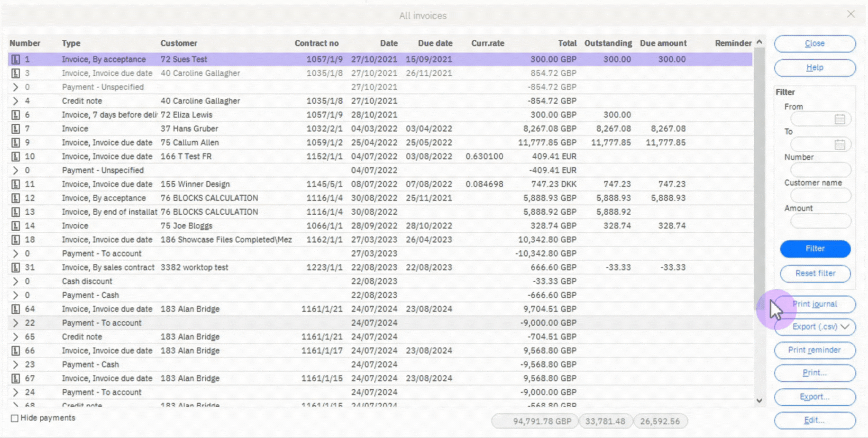Viewport: 868px width, 438px height.
Task: Click the invoice icon beside Alan Bridge invoice 66
Action: coord(15,350)
